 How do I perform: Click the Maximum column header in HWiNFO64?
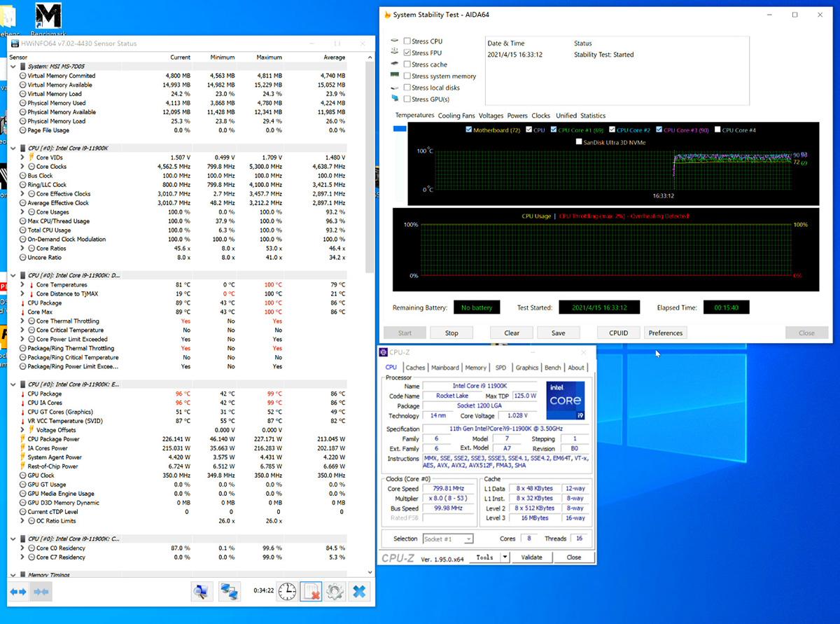click(269, 57)
